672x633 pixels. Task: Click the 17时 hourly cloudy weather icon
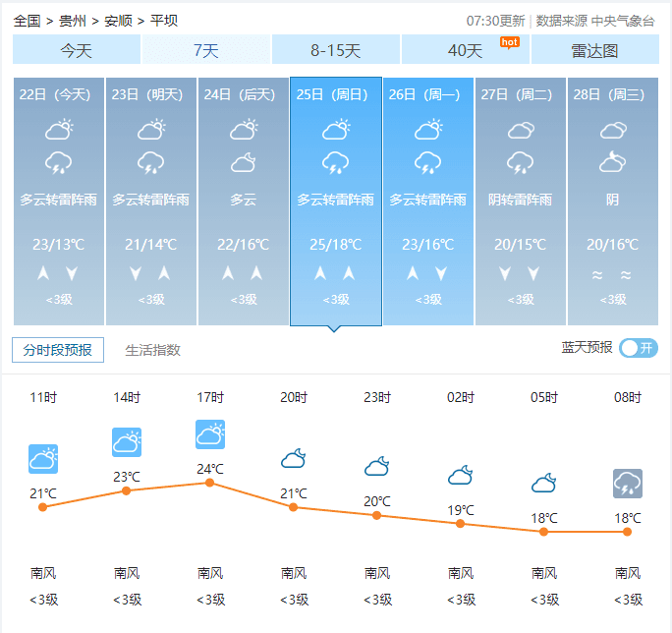(210, 434)
